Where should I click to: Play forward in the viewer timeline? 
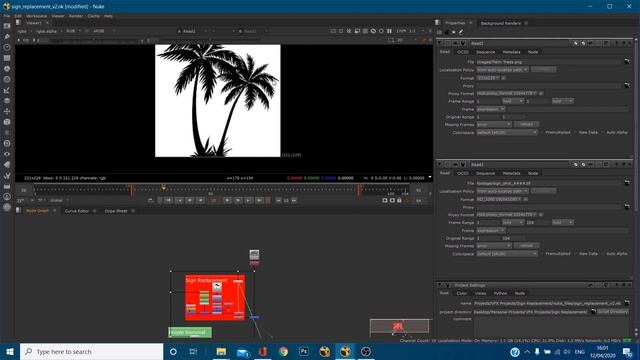click(227, 200)
